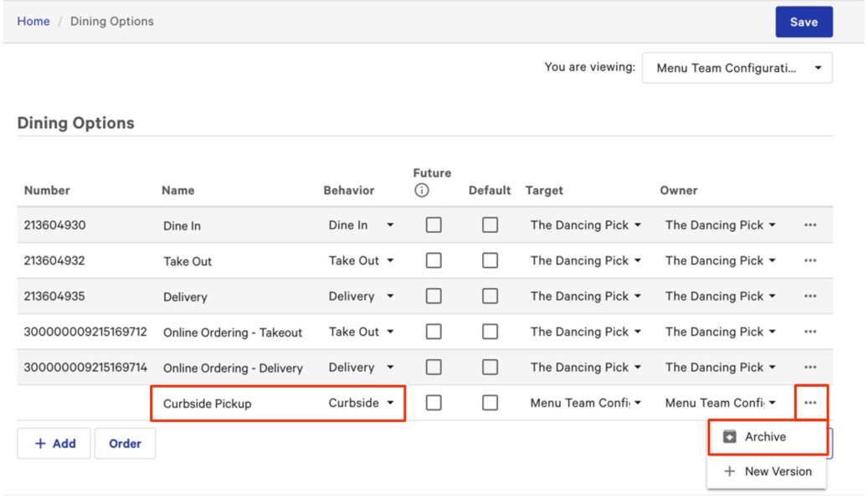Viewport: 868px width, 499px height.
Task: Open the Target dropdown for the Delivery row
Action: (x=586, y=296)
